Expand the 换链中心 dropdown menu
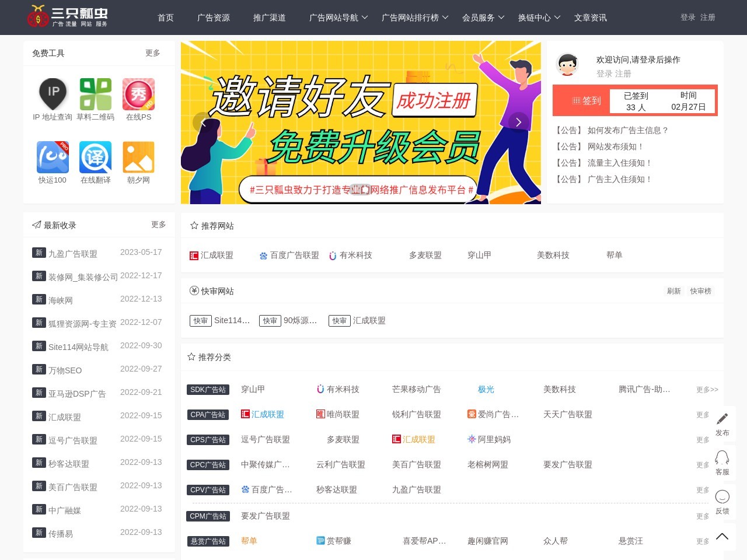Screen dimensions: 747x560 [539, 17]
